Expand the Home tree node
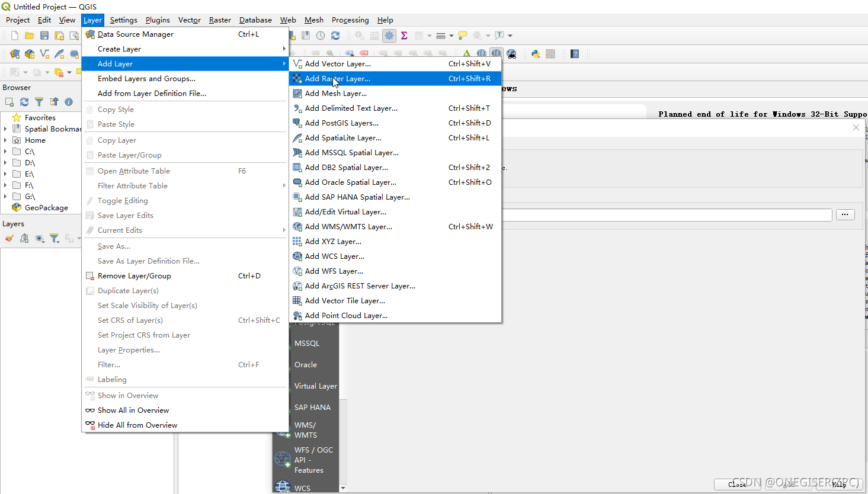This screenshot has height=494, width=868. (x=5, y=140)
